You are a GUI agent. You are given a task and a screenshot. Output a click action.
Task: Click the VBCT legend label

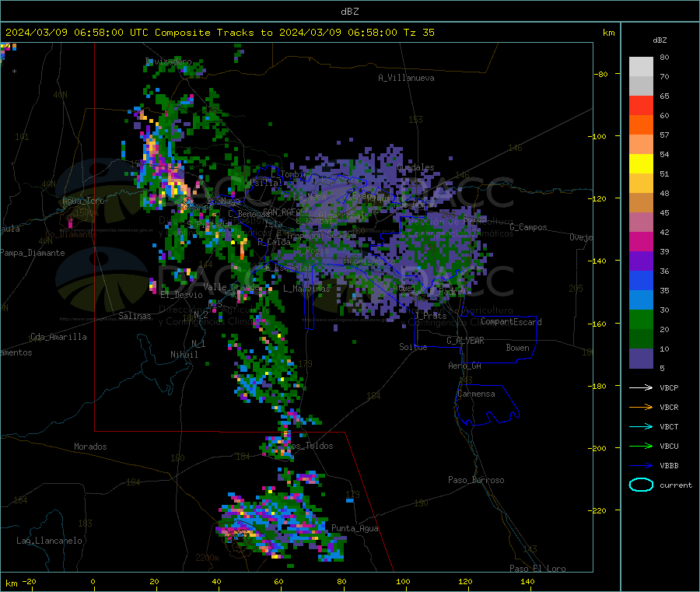(x=669, y=427)
